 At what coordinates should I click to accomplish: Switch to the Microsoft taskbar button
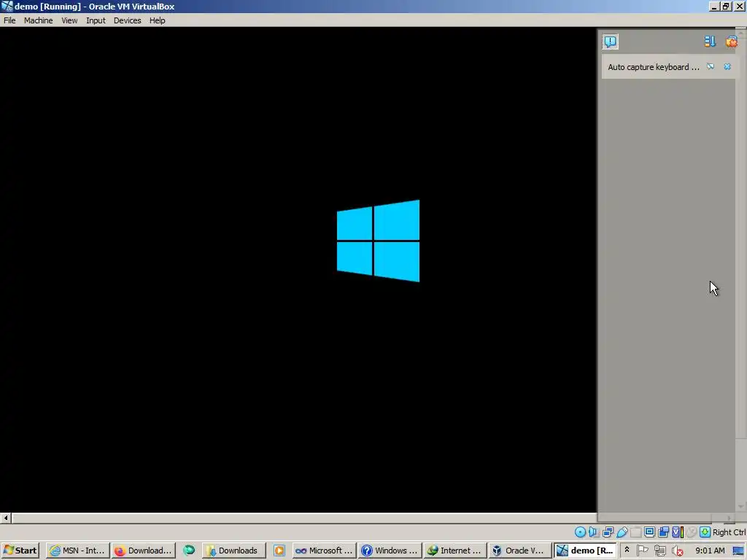coord(324,551)
